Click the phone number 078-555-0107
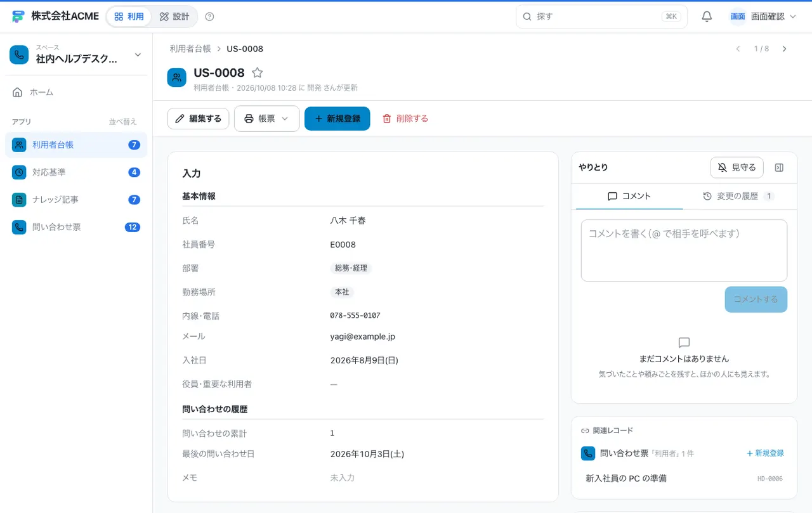This screenshot has width=812, height=513. coord(355,315)
